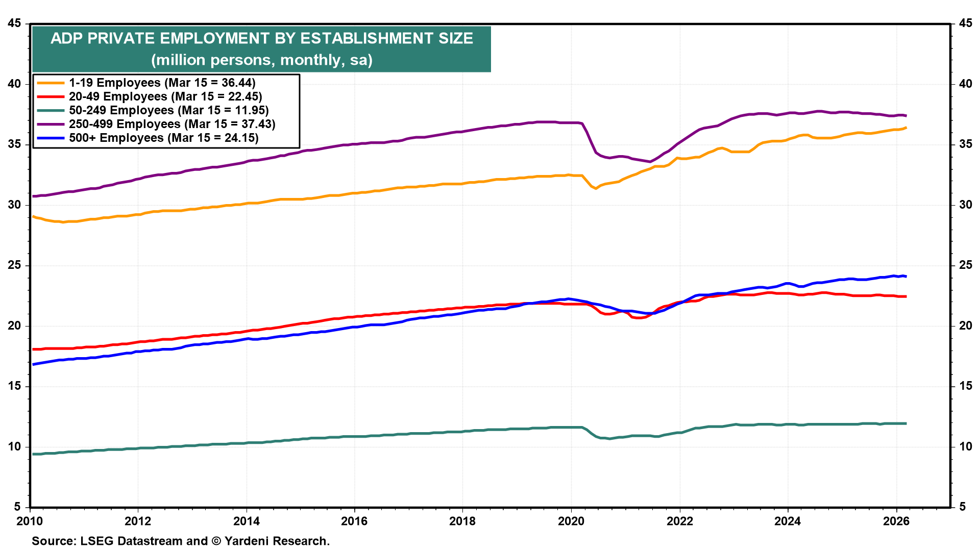Click the 45 label on left y-axis
This screenshot has width=980, height=551.
click(x=14, y=23)
